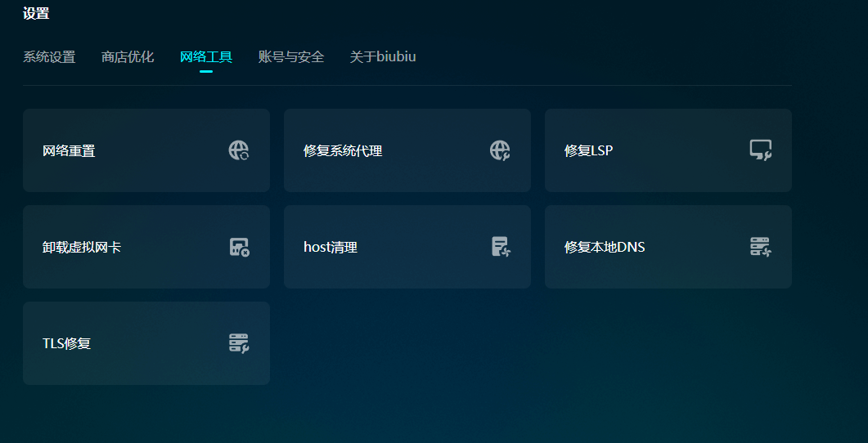Launch the 修复LSP tool
Viewport: 868px width, 443px height.
(668, 150)
